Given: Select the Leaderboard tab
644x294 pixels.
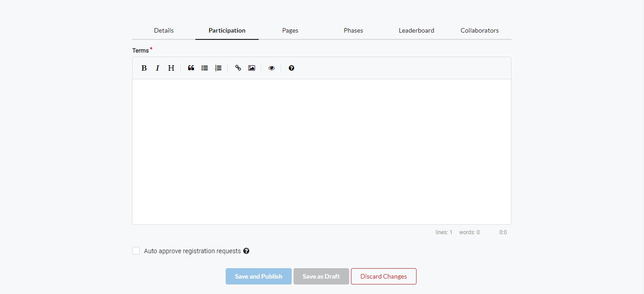Looking at the screenshot, I should 416,30.
